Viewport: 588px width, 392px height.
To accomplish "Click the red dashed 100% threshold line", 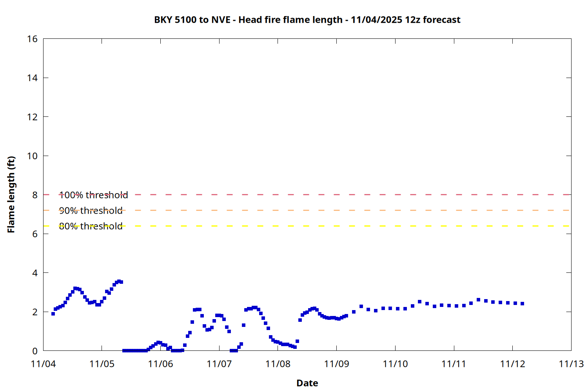I will pyautogui.click(x=314, y=194).
